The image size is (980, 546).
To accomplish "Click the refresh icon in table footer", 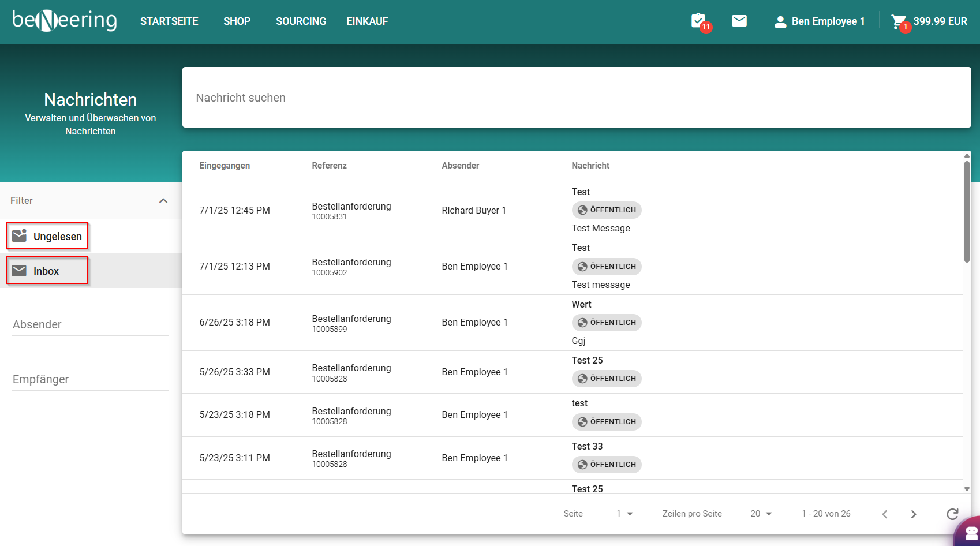I will (x=952, y=514).
